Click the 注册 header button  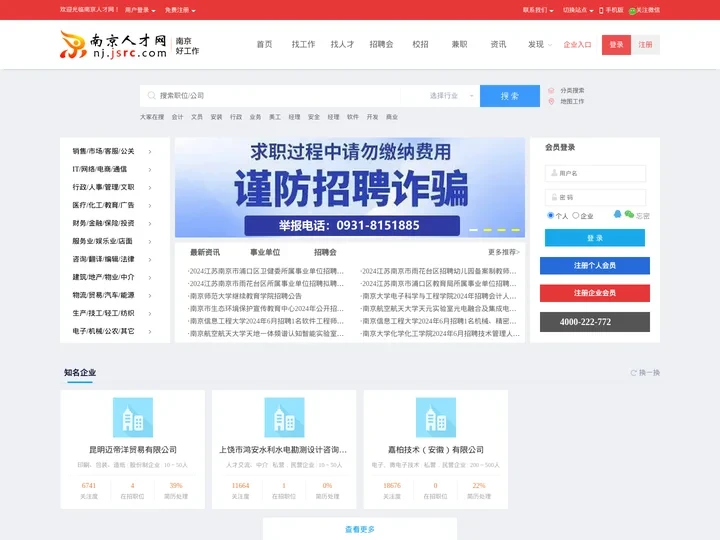[x=645, y=45]
